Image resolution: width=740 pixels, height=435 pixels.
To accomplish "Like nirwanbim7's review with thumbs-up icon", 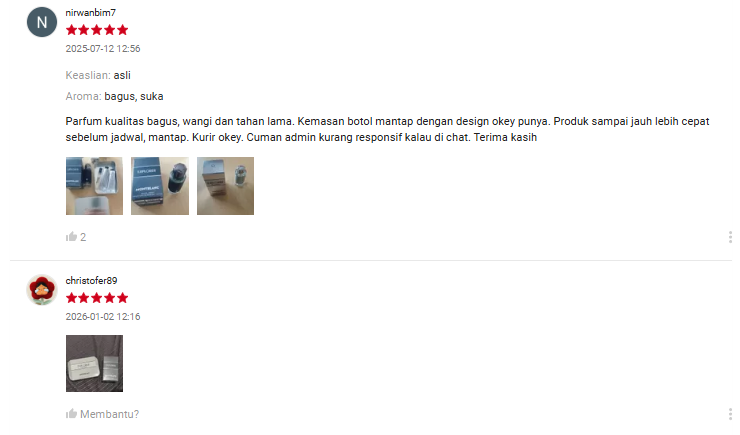I will click(x=71, y=237).
